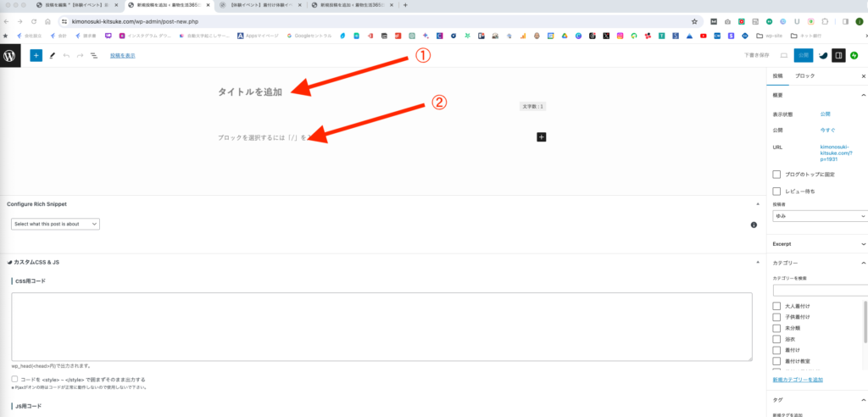Open the 投稿者 author dropdown
868x417 pixels.
818,216
